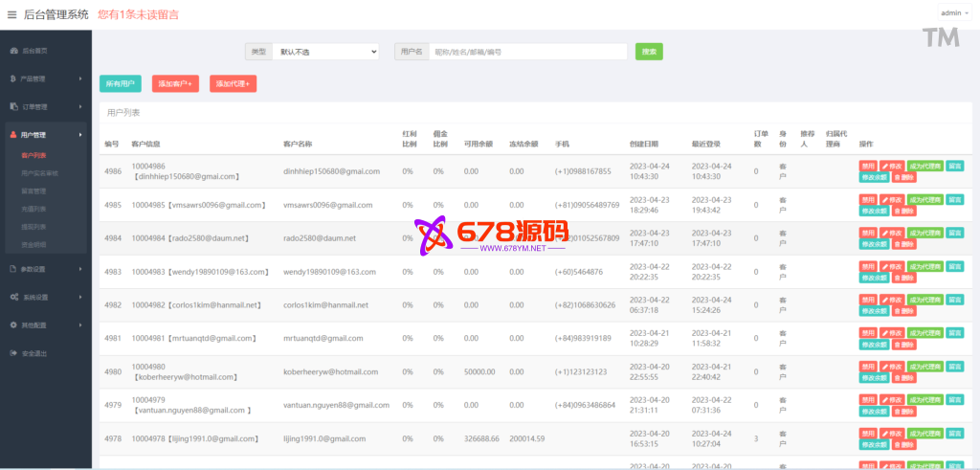The image size is (980, 470).
Task: Click the 添加客户+ button
Action: 175,84
